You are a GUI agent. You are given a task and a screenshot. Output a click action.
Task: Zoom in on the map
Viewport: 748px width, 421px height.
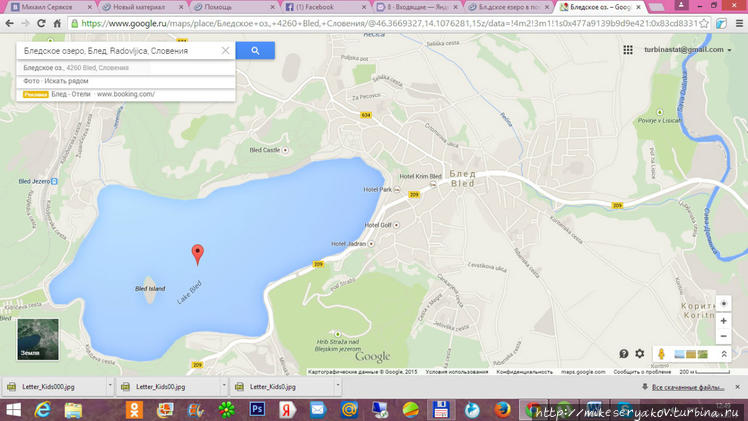click(723, 321)
